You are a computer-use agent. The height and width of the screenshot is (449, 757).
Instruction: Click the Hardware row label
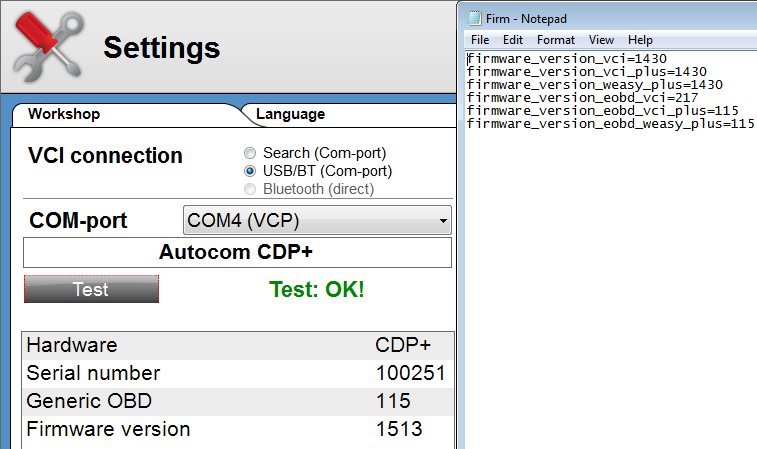[x=72, y=345]
